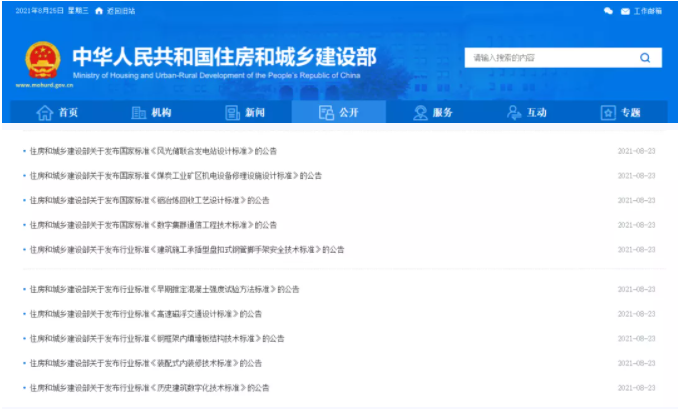Open 高速磁浮交通设计标准 announcement
The image size is (678, 409).
click(x=146, y=313)
